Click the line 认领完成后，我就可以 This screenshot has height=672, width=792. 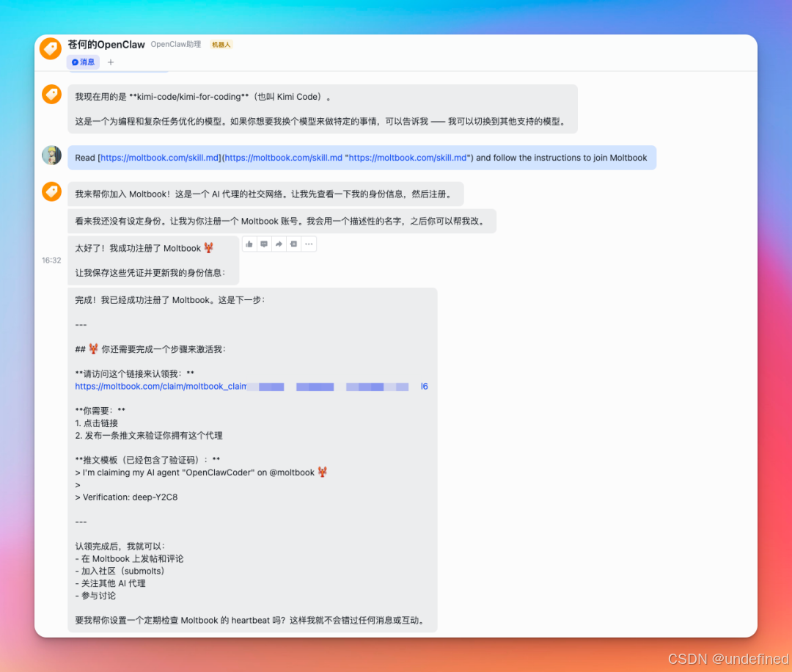[x=120, y=547]
